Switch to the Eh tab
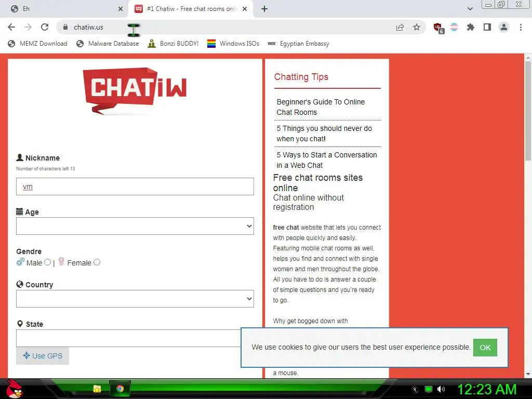 pyautogui.click(x=64, y=9)
